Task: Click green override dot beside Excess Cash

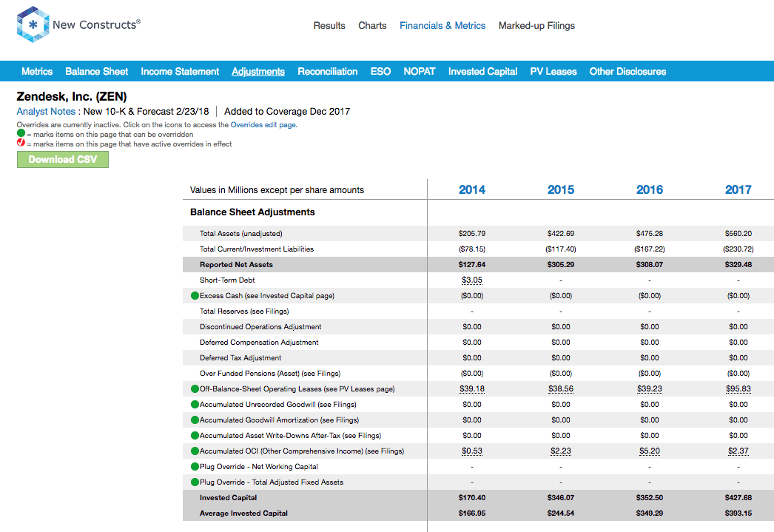Action: [x=195, y=296]
